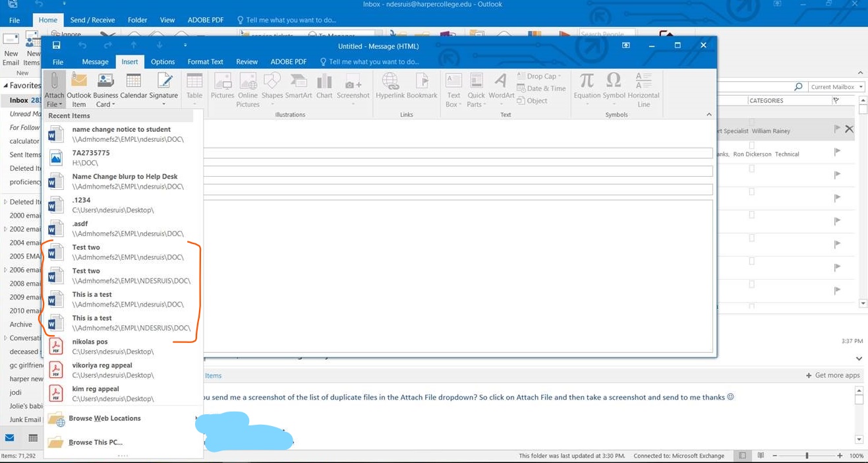Viewport: 868px width, 463px height.
Task: Click the SmartArt button
Action: [299, 87]
